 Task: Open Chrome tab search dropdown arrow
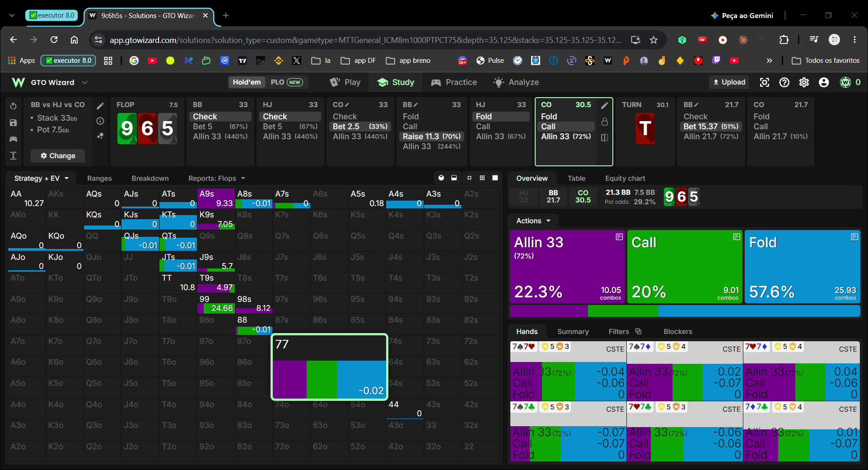click(12, 15)
